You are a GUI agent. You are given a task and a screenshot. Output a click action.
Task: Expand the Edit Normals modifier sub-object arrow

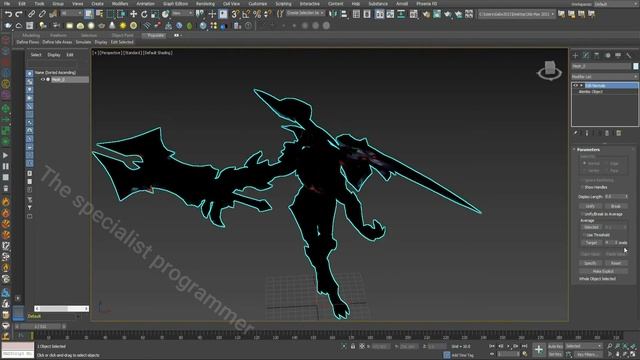[x=581, y=86]
